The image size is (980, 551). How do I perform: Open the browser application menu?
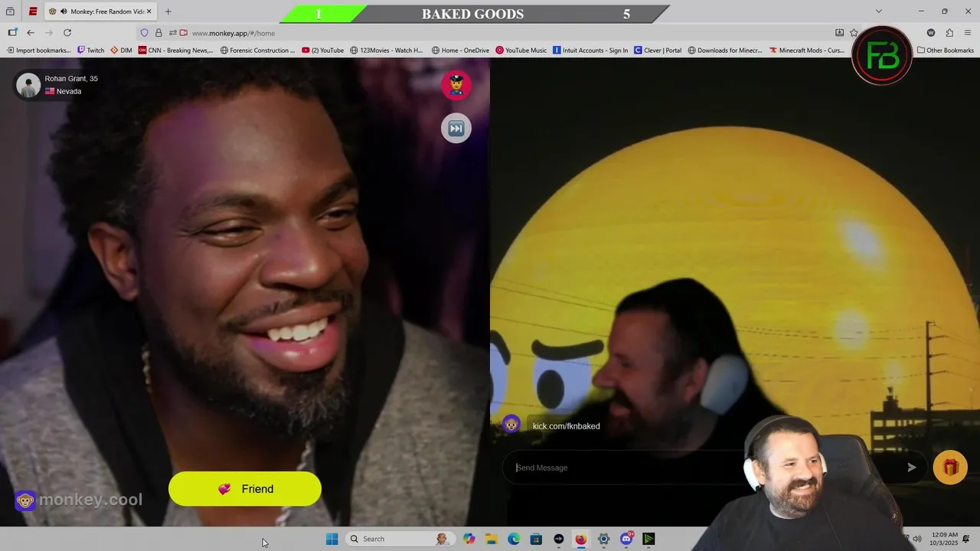click(x=968, y=33)
